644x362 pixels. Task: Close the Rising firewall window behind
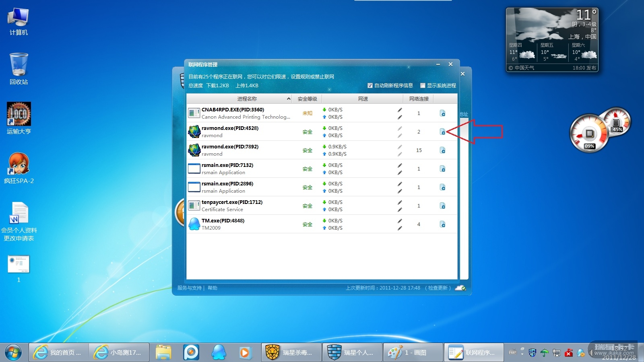pos(463,74)
